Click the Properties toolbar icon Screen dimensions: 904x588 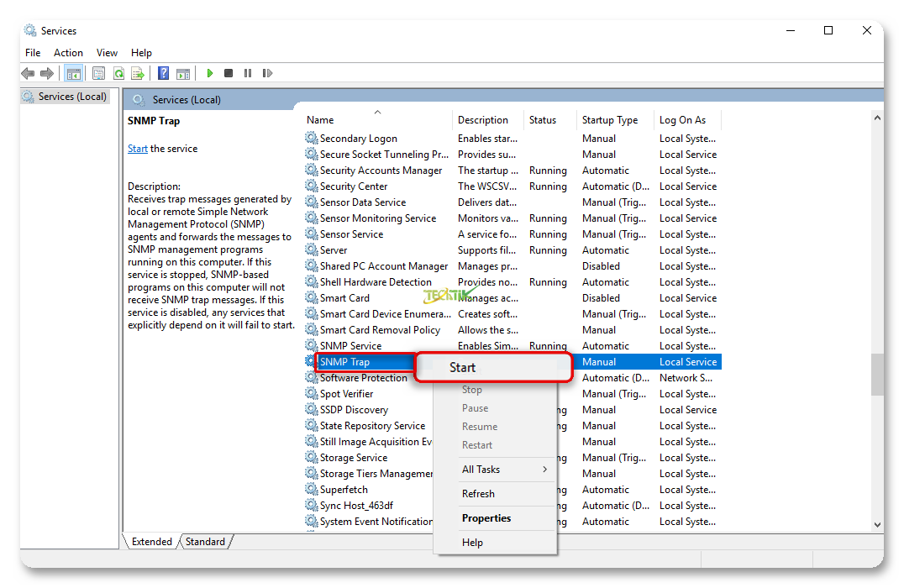99,74
